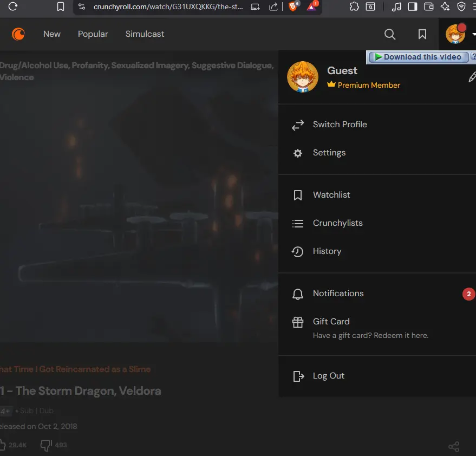The height and width of the screenshot is (456, 476).
Task: Click the install/cast screen icon in address bar
Action: [x=255, y=6]
